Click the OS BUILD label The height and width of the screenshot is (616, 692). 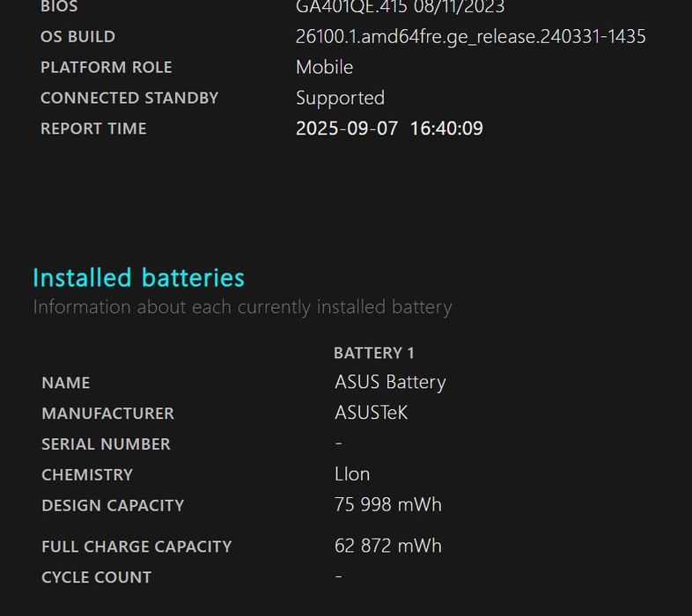(x=77, y=37)
